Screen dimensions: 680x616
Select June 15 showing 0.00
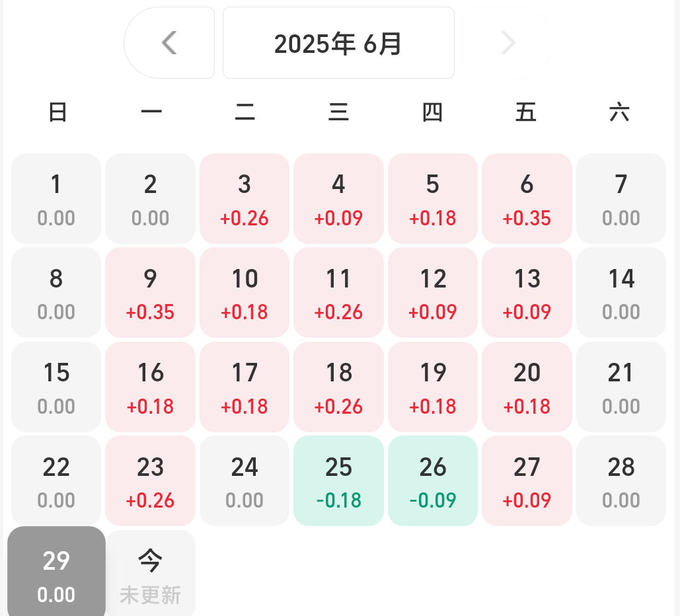tap(56, 387)
